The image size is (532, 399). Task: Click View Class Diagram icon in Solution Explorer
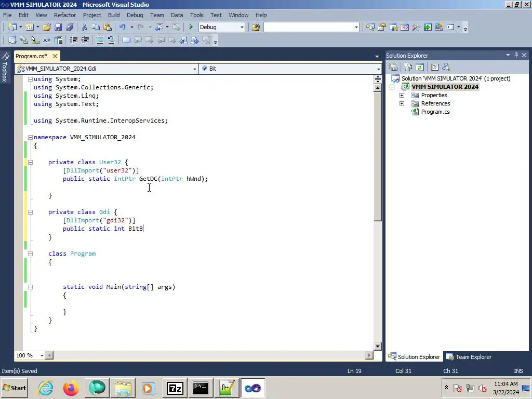click(x=446, y=67)
